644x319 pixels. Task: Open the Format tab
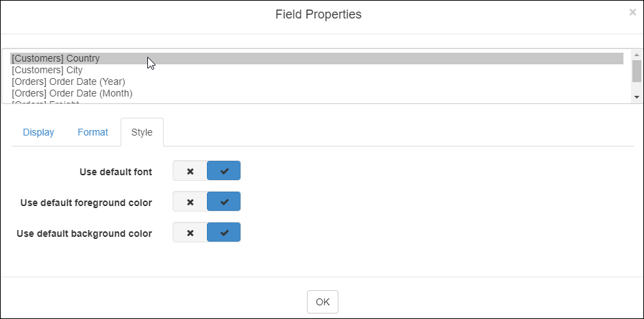(92, 132)
